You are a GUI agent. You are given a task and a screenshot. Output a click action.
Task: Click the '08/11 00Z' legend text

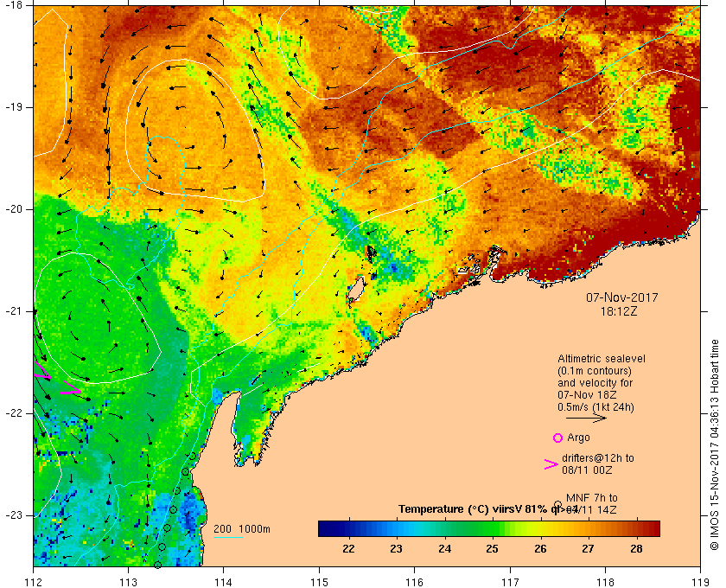coord(587,470)
